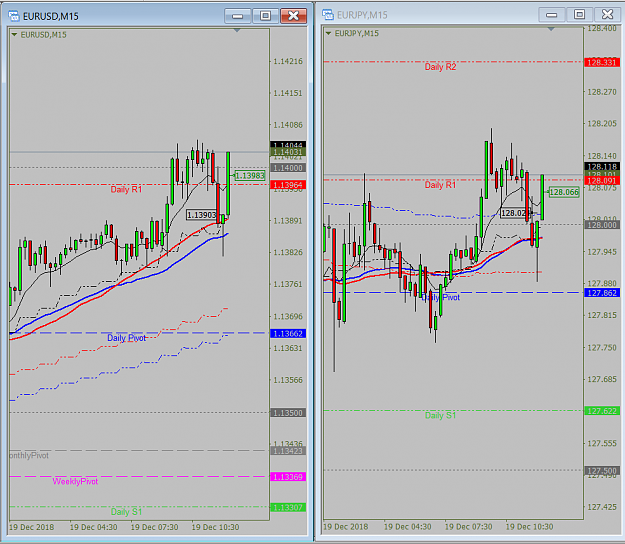Click the green 127.622 Daily S1 tag

[602, 411]
